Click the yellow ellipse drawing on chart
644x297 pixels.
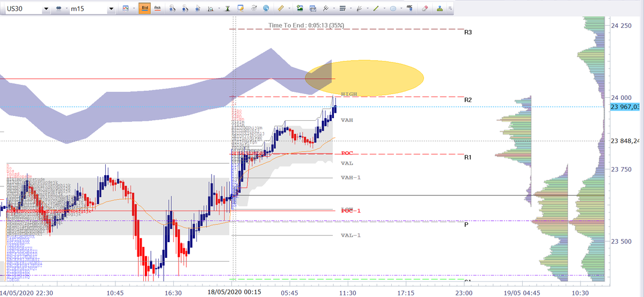coord(364,78)
